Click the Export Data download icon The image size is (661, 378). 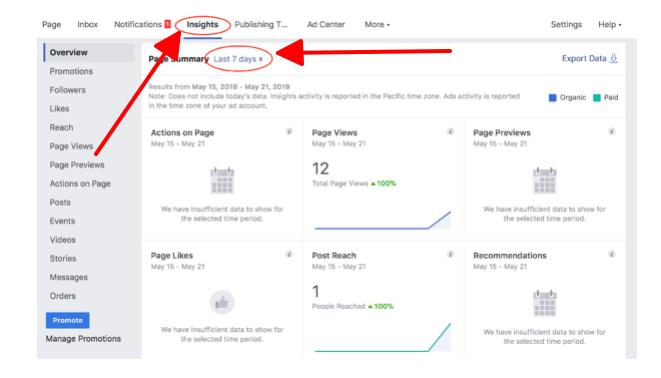tap(614, 59)
